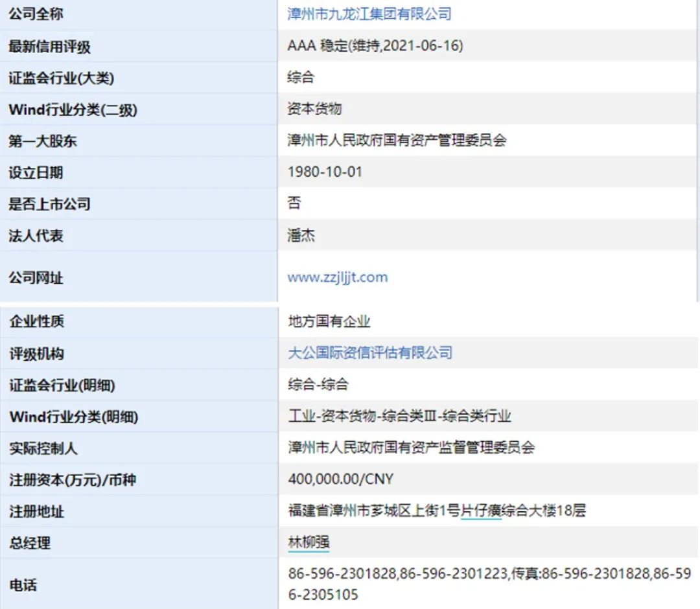
Task: Click the underlined name 林柳强
Action: (x=309, y=542)
